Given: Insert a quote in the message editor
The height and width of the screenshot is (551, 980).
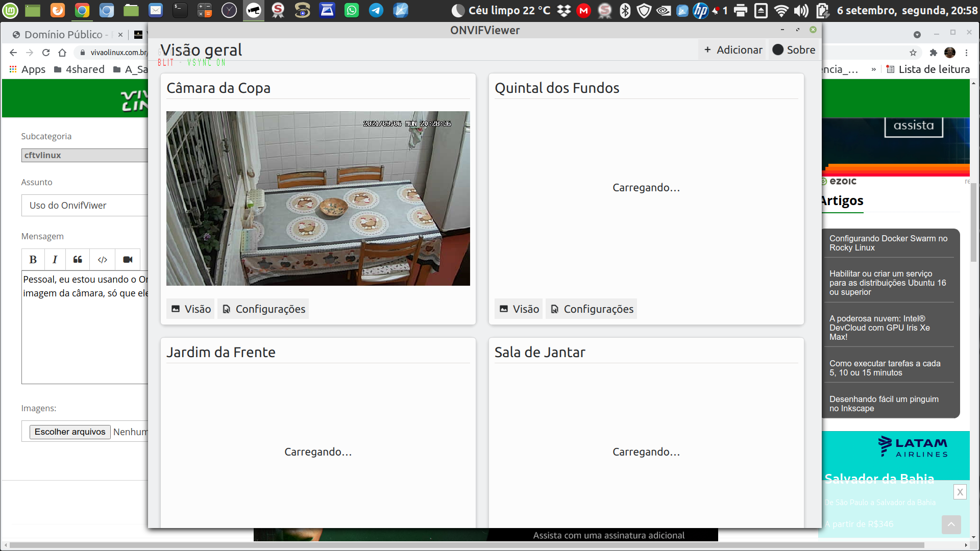Looking at the screenshot, I should [x=78, y=260].
